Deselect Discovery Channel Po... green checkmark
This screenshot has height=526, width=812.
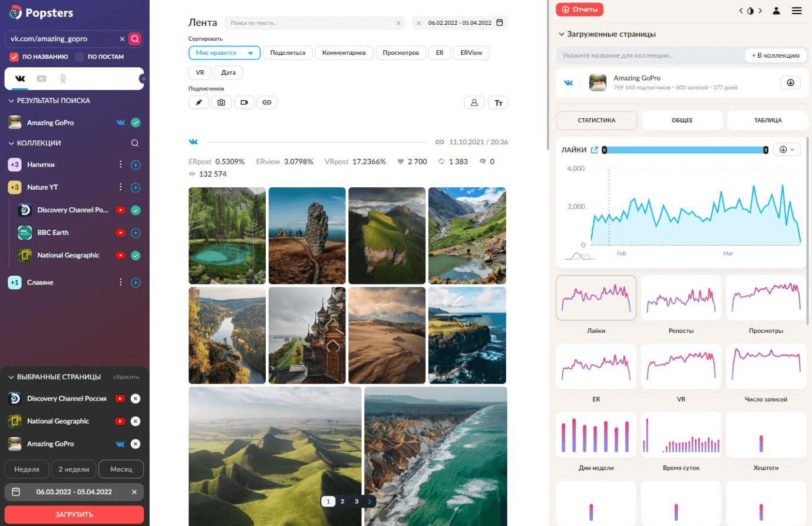point(136,210)
